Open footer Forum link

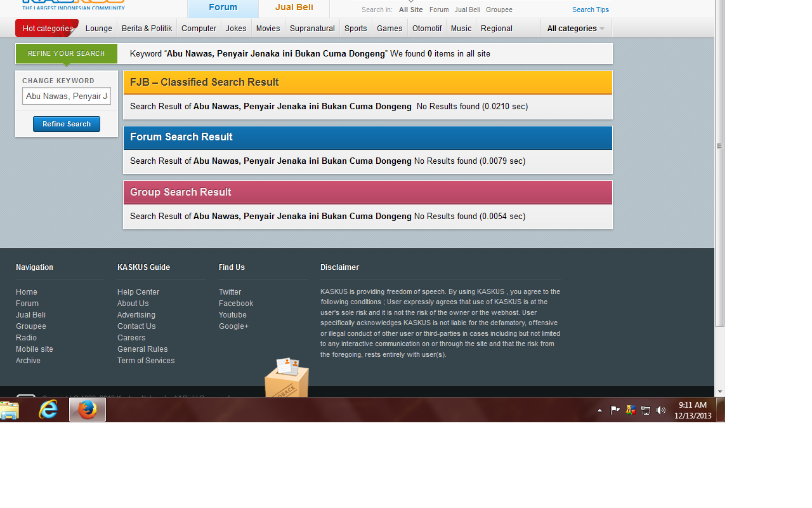tap(27, 304)
